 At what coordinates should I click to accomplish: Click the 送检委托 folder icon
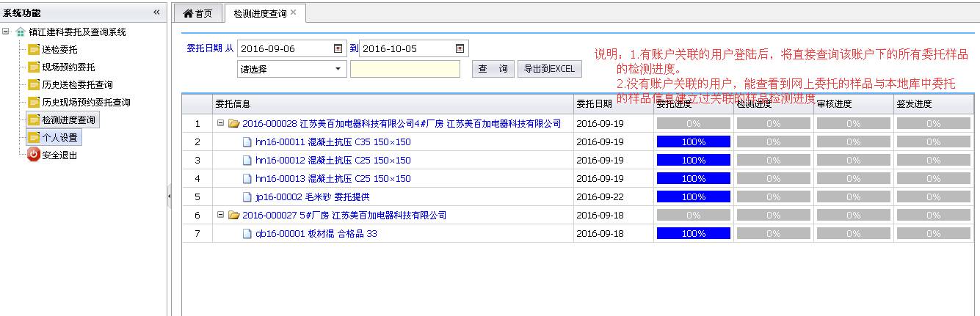34,50
